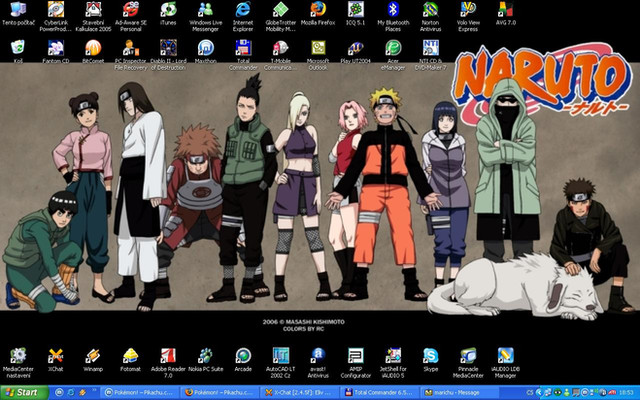Switch to first Pokémon Pikachu taskbar button
640x400 pixels.
click(x=140, y=393)
